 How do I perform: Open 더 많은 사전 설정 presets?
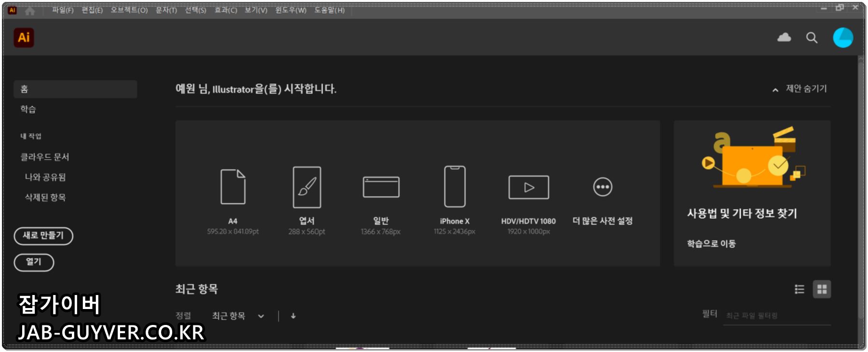tap(603, 201)
